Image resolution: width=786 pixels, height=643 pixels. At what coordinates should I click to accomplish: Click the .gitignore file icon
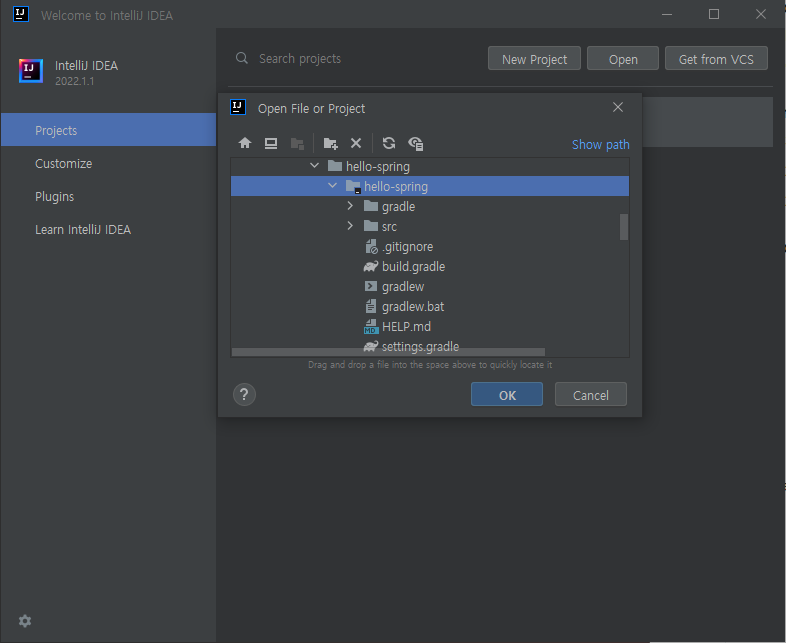pyautogui.click(x=371, y=247)
